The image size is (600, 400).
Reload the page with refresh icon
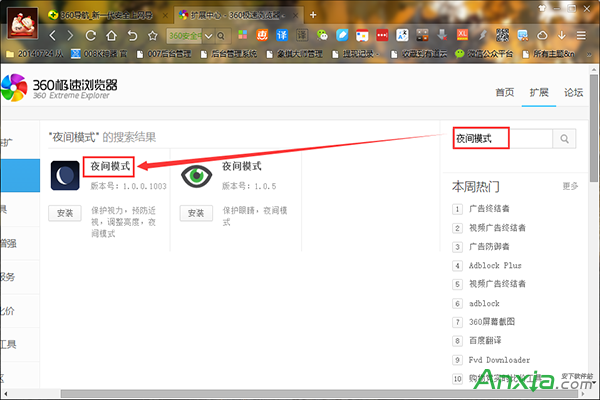click(x=91, y=36)
